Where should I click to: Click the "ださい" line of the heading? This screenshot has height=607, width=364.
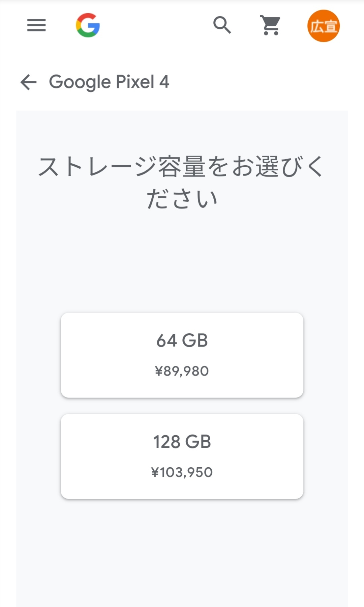click(182, 198)
